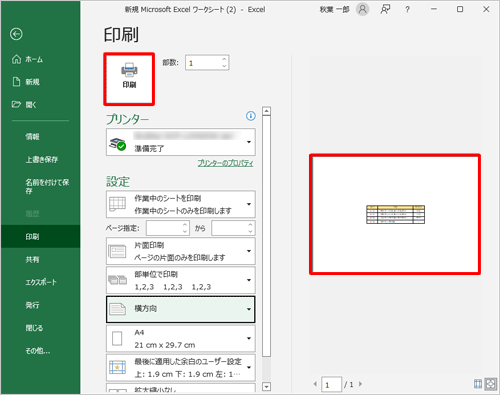
Task: Open the エクスポート sidebar entry
Action: coord(40,282)
